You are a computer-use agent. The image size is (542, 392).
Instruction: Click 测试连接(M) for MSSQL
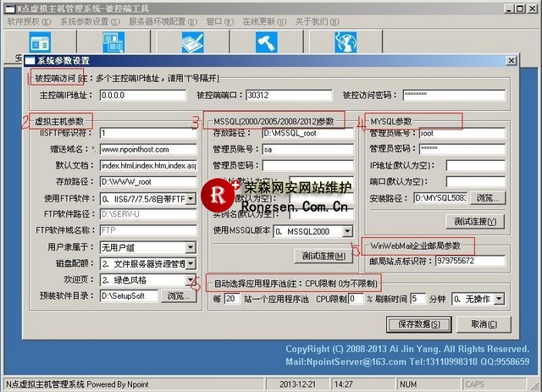[x=323, y=255]
